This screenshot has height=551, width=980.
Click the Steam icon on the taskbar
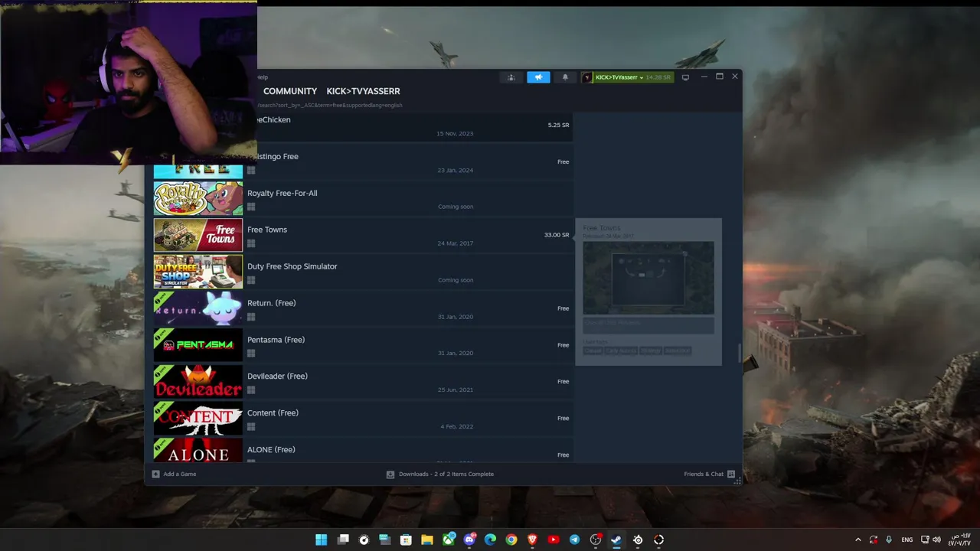click(616, 540)
